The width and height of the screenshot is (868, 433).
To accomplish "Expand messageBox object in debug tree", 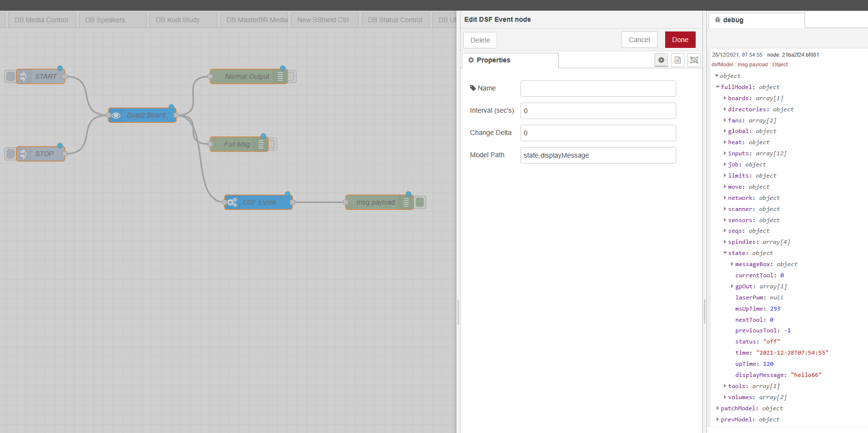I will 732,264.
